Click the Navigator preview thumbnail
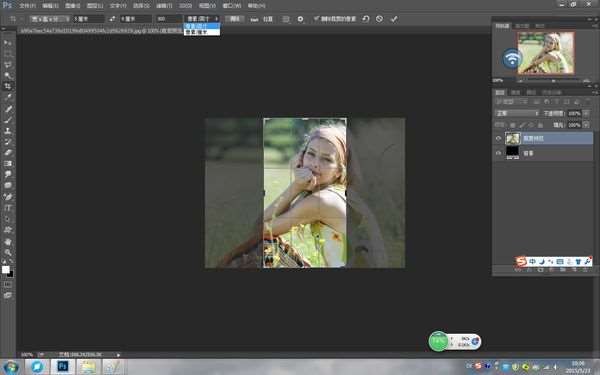600x375 pixels. click(x=546, y=53)
